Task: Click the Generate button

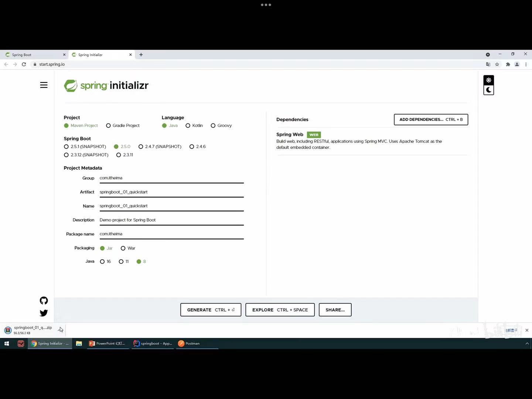Action: 211,310
